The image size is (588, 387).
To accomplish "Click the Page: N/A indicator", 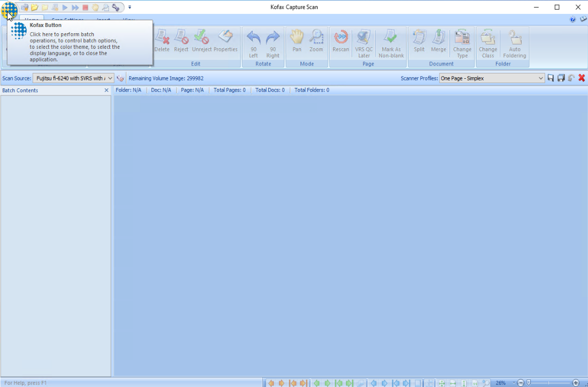I will (192, 90).
